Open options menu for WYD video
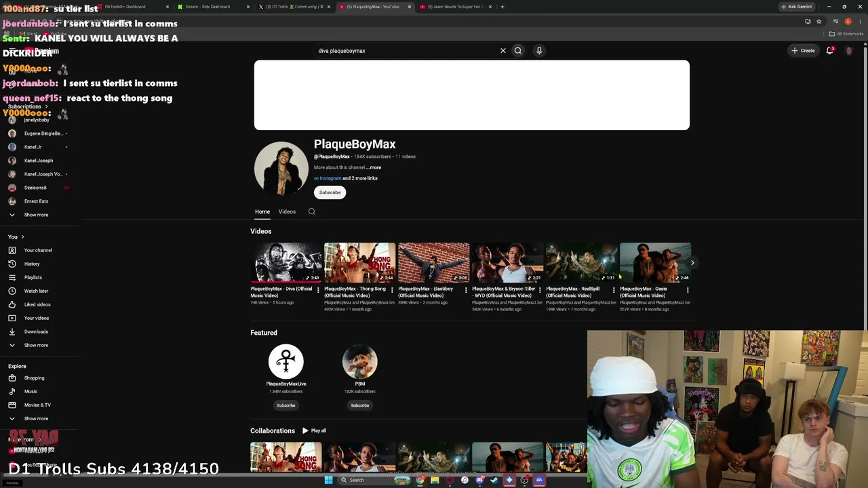Screen dimensions: 868x488 [540, 290]
